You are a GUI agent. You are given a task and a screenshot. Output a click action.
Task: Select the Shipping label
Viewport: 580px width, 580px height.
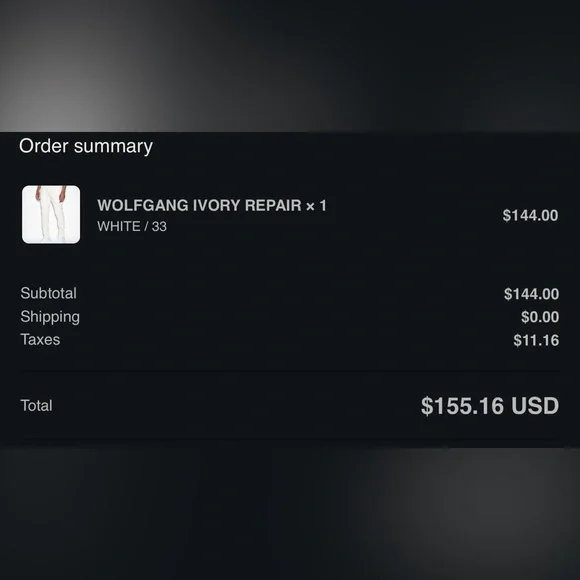coord(50,317)
